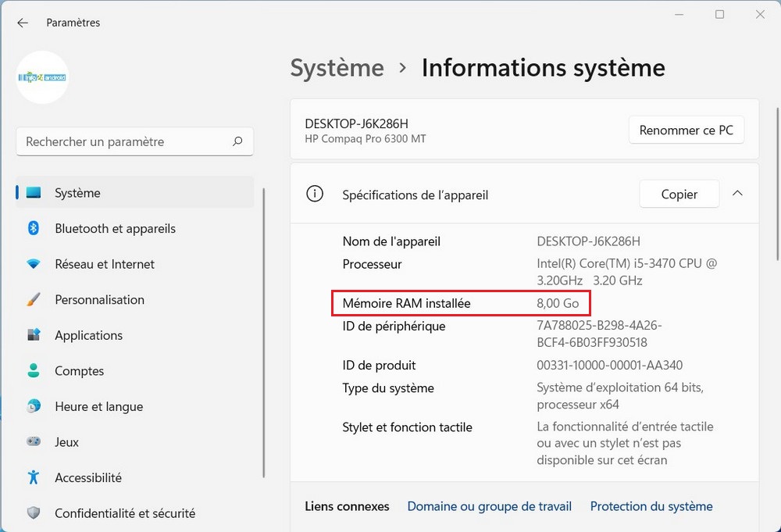Focus the Rechercher un paramètre field

[x=135, y=141]
